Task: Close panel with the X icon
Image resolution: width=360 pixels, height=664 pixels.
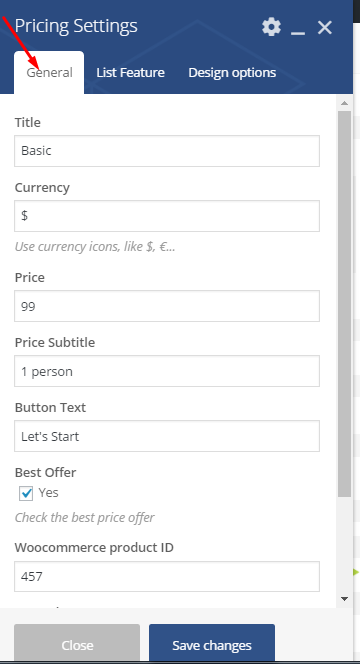Action: pyautogui.click(x=325, y=28)
